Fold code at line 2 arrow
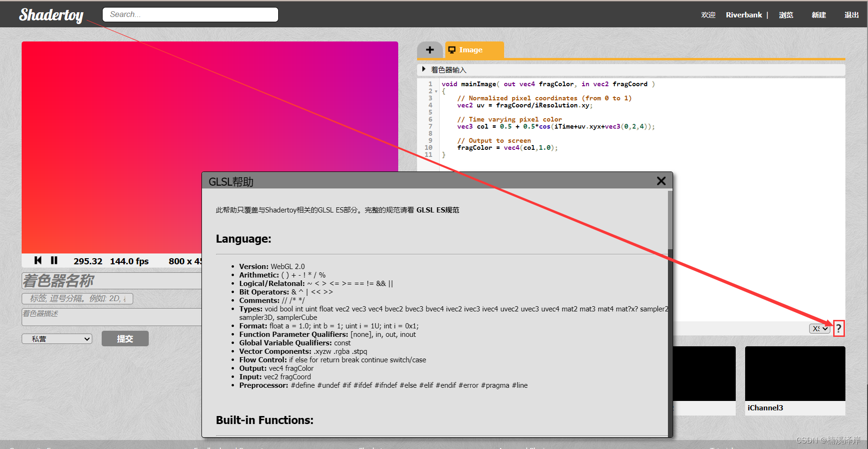Image resolution: width=868 pixels, height=449 pixels. (436, 91)
